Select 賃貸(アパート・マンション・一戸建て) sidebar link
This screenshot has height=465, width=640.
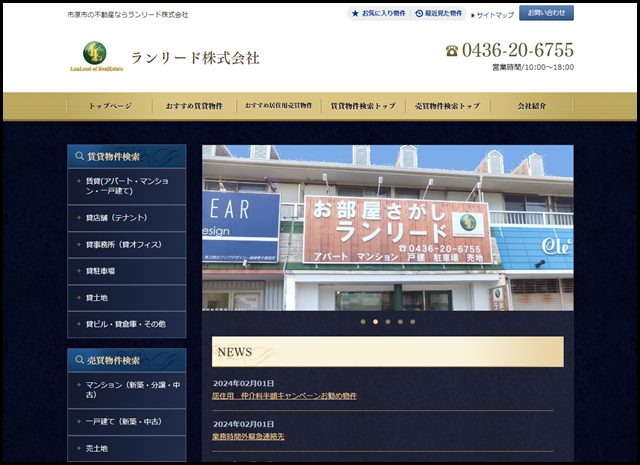tap(127, 186)
